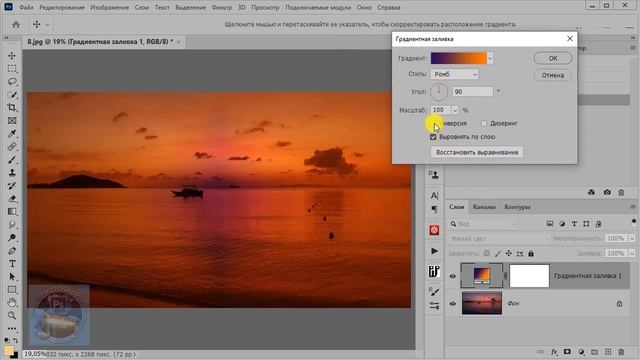640x360 pixels.
Task: Toggle filter for pixel layers
Action: (x=550, y=224)
